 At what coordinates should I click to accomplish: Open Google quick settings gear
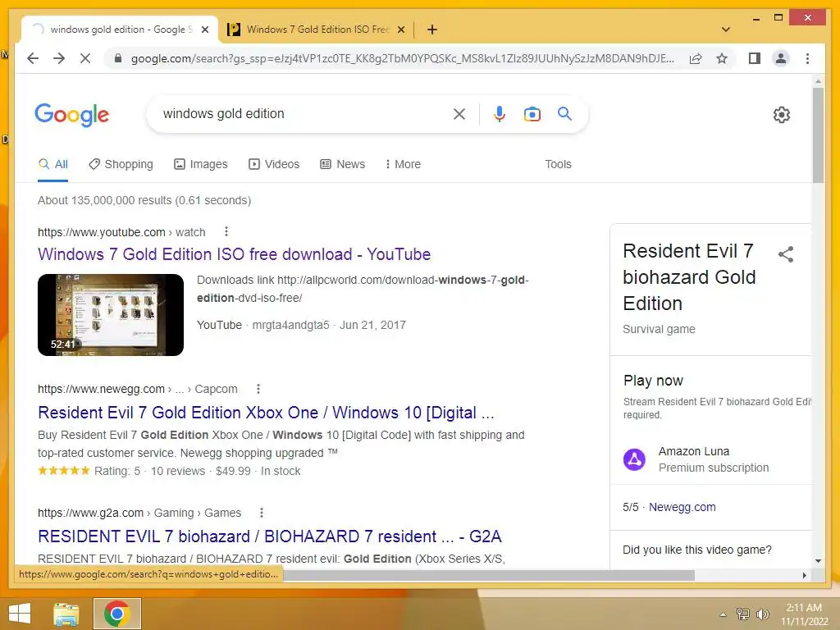point(782,115)
